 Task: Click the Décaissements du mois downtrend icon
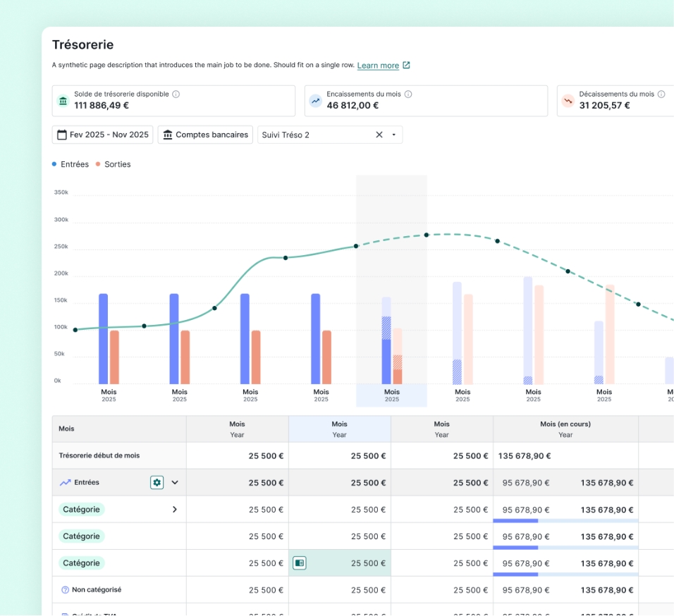pyautogui.click(x=568, y=101)
